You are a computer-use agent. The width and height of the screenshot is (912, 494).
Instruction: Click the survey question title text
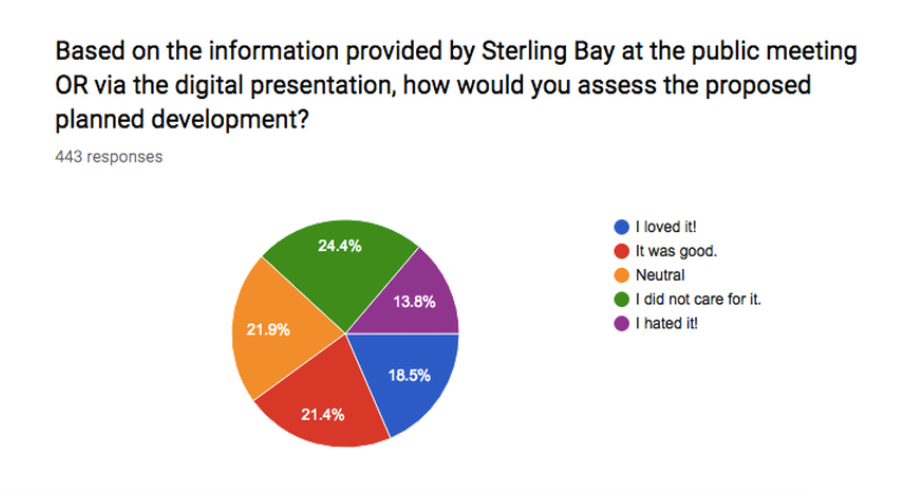[x=455, y=85]
